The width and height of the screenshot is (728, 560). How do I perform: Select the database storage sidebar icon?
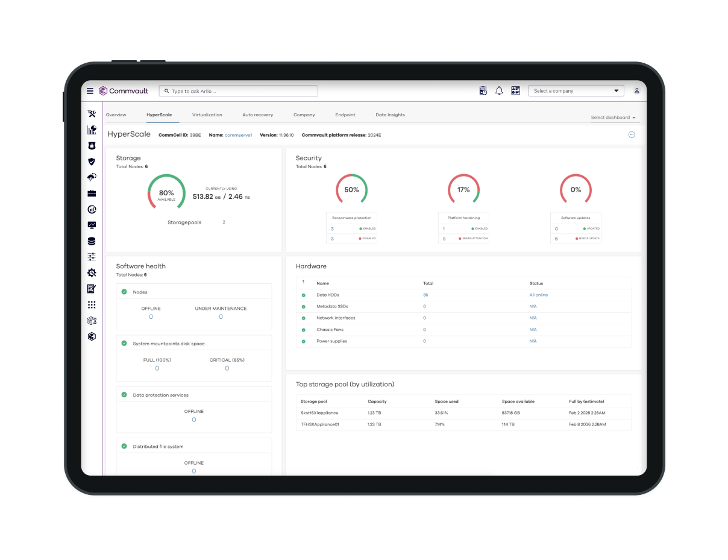click(x=92, y=241)
